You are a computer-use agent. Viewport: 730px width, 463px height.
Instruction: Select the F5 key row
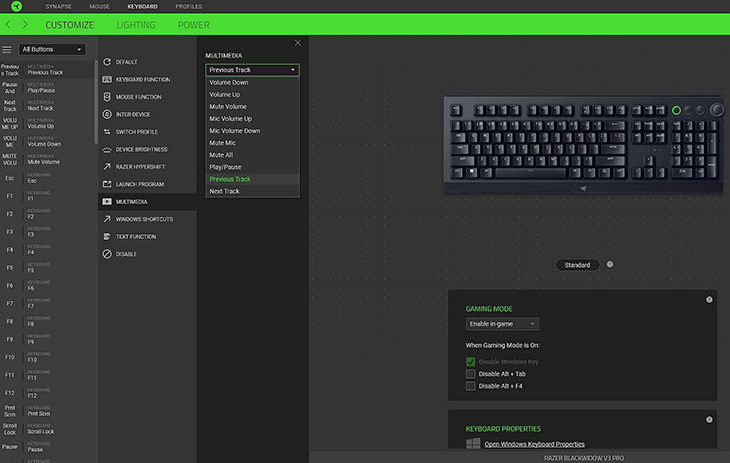47,268
